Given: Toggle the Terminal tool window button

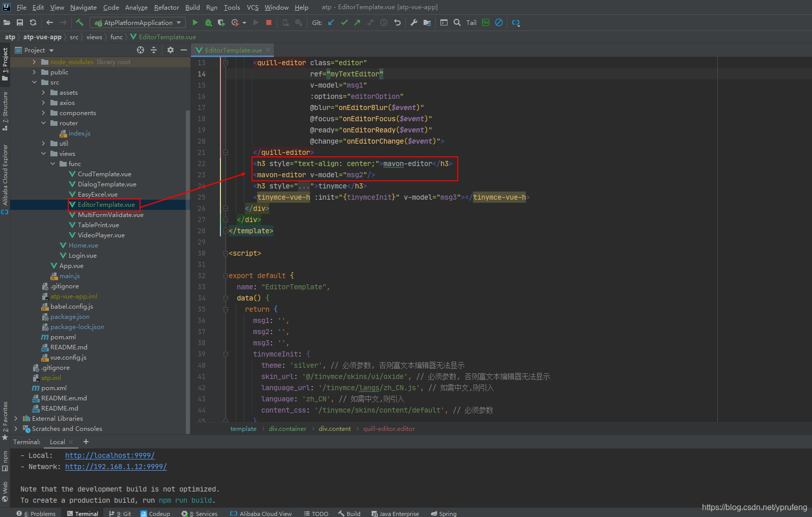Looking at the screenshot, I should pyautogui.click(x=82, y=513).
